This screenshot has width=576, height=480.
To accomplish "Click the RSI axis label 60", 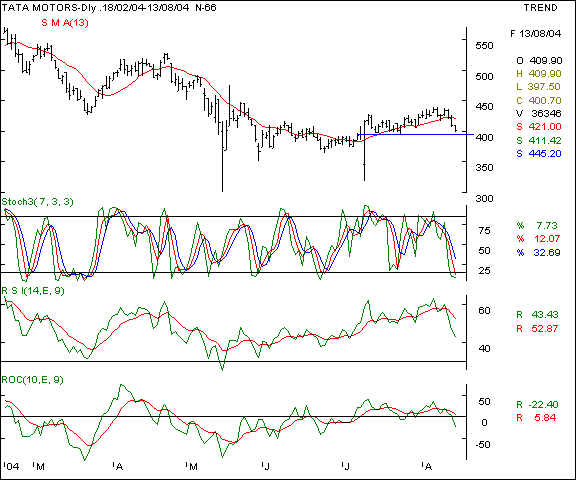I will click(485, 311).
